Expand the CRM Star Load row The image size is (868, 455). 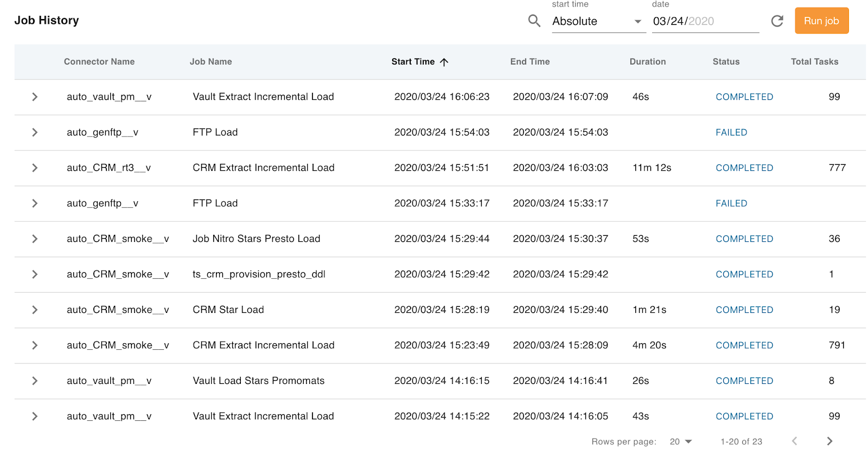click(35, 310)
